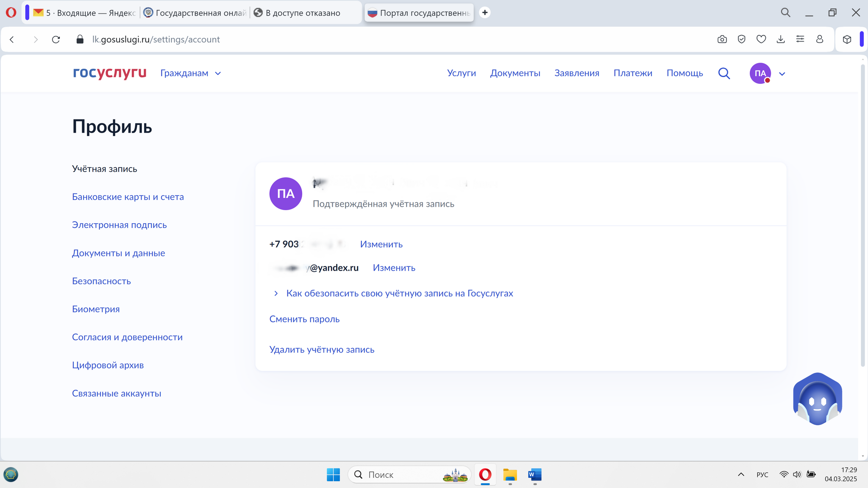Click the browser snapshot camera icon
This screenshot has height=488, width=868.
coord(722,39)
